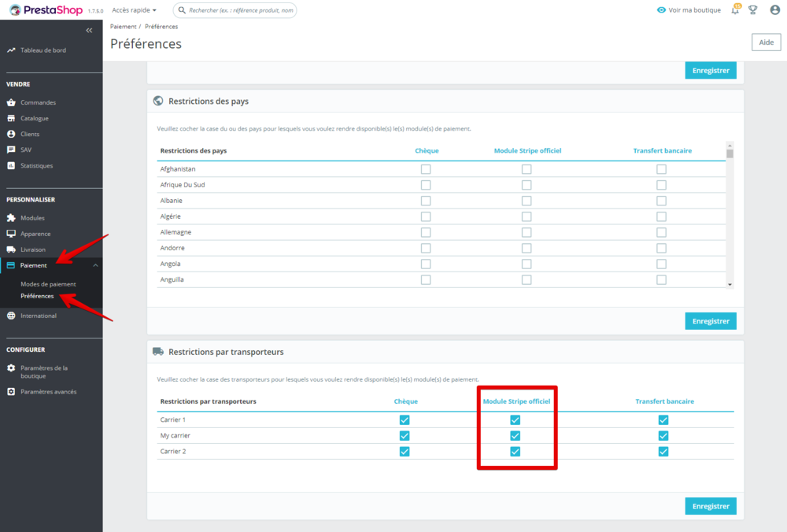Click the Apparence monitor icon

[x=11, y=234]
